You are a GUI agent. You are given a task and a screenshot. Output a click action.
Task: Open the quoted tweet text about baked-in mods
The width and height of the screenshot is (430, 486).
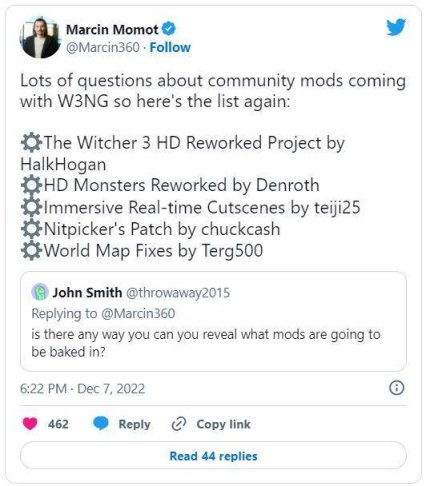pos(206,343)
